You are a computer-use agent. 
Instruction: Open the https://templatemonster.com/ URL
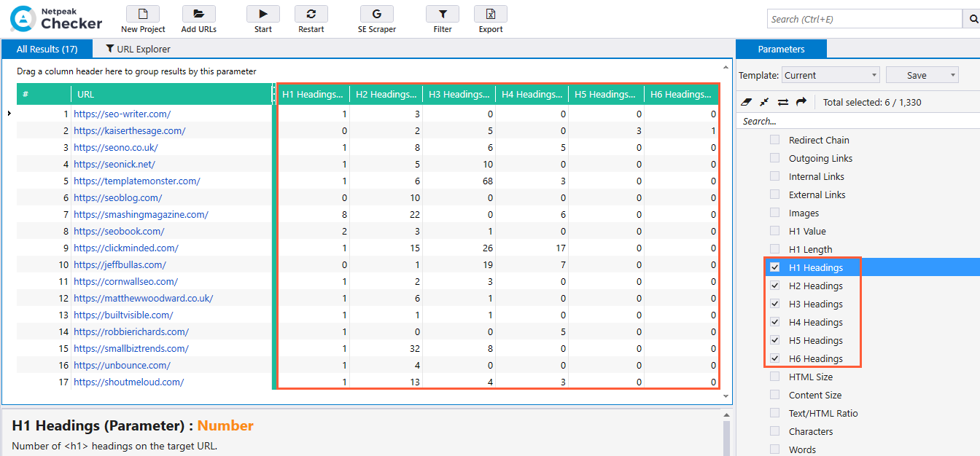[136, 181]
